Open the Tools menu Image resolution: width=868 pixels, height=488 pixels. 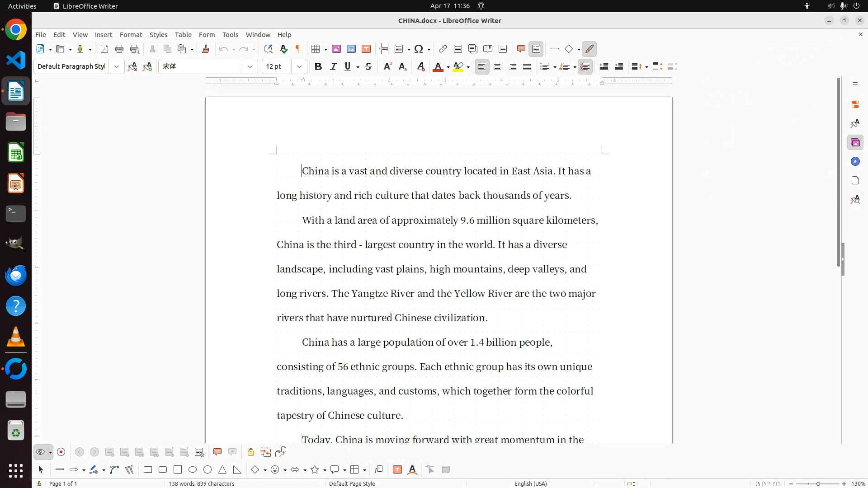(x=230, y=35)
